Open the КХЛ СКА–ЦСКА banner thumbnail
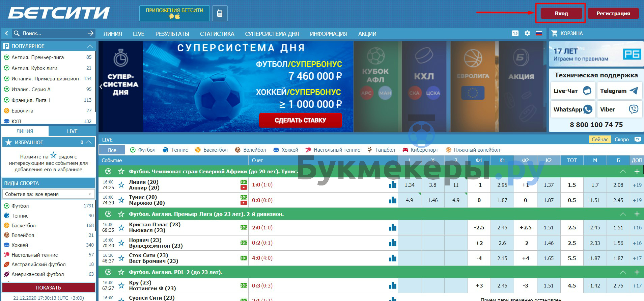Image resolution: width=644 pixels, height=301 pixels. (424, 86)
